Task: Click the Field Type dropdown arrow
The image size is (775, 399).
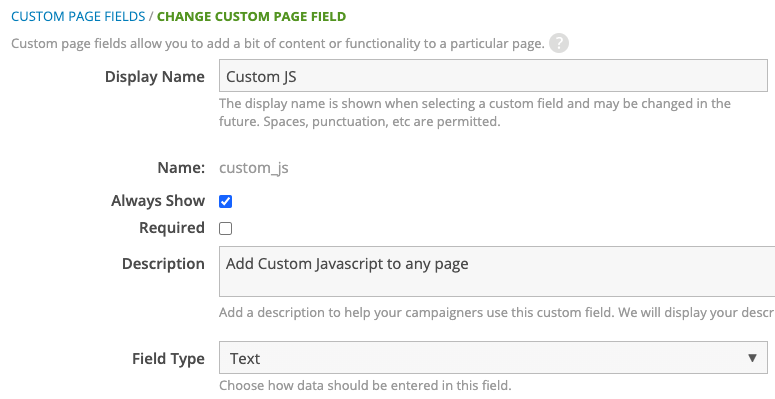Action: point(752,358)
